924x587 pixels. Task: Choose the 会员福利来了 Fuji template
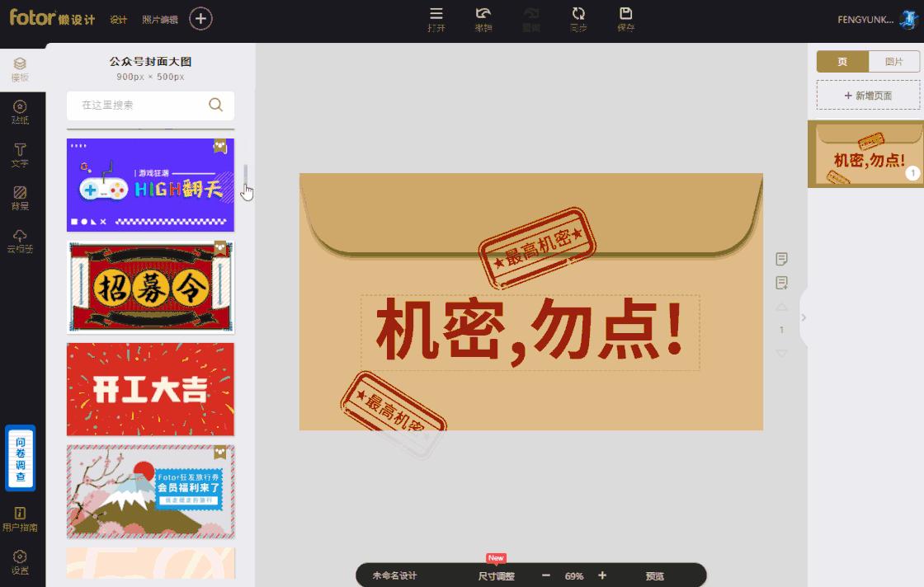point(150,492)
